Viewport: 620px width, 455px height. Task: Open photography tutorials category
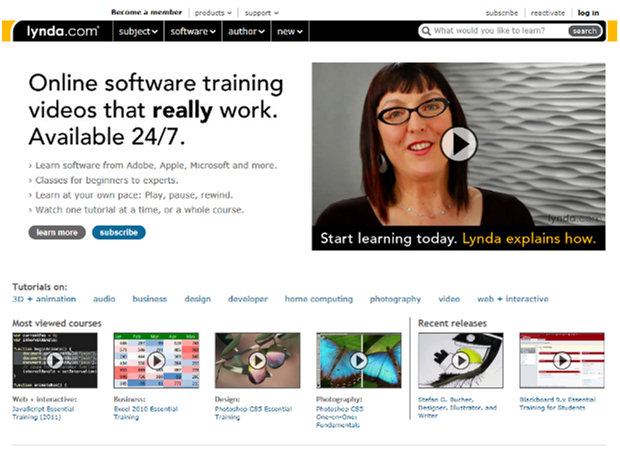[395, 299]
